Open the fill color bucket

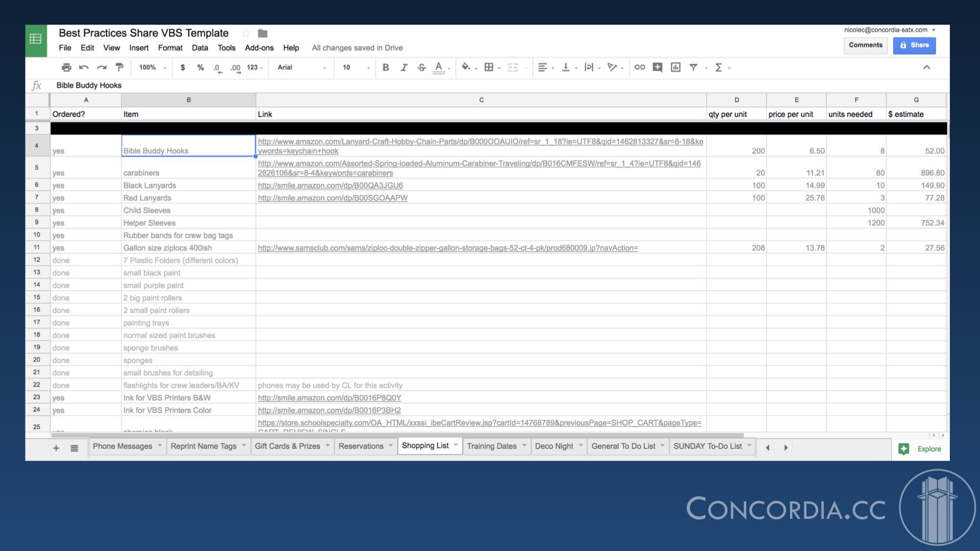click(x=465, y=67)
